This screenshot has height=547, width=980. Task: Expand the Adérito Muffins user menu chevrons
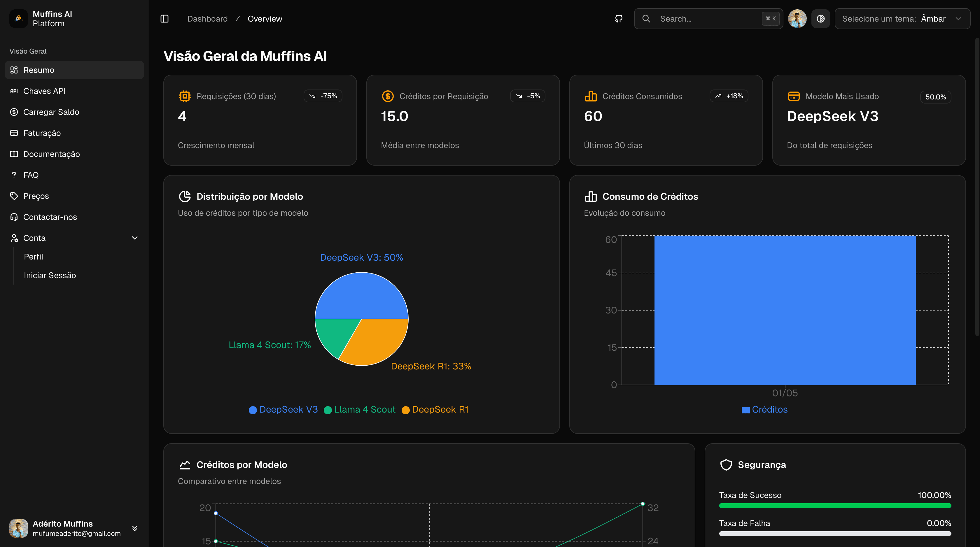pyautogui.click(x=135, y=528)
